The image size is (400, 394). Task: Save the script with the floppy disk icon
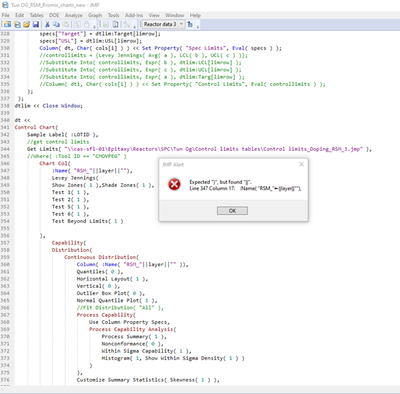point(36,24)
